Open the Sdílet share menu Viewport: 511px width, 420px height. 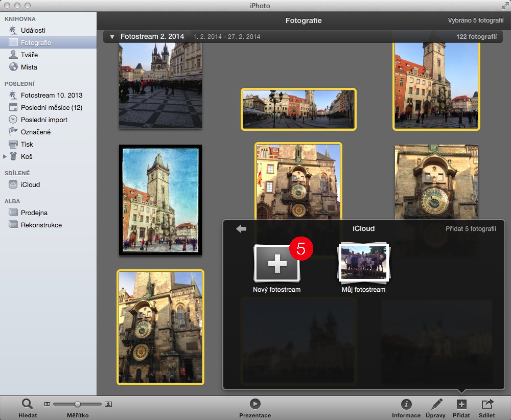pos(487,404)
